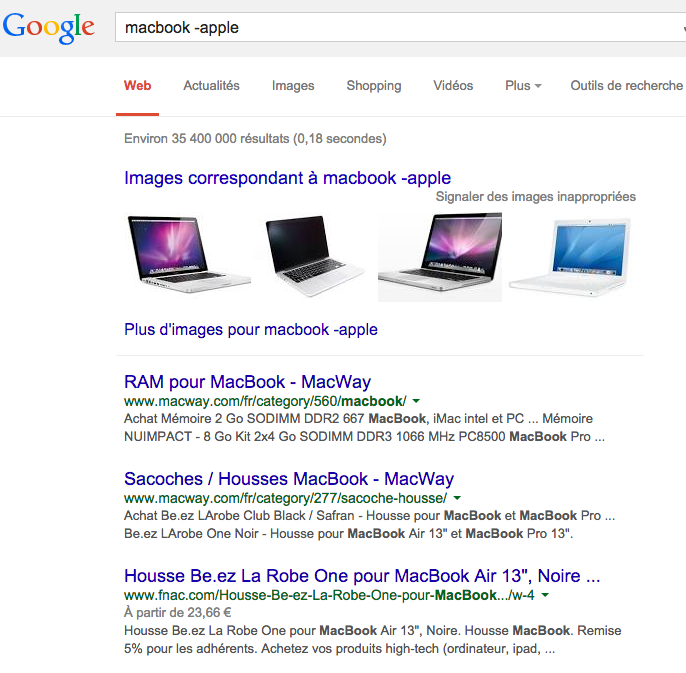Open RAM pour MacBook - MacWay result

point(248,382)
